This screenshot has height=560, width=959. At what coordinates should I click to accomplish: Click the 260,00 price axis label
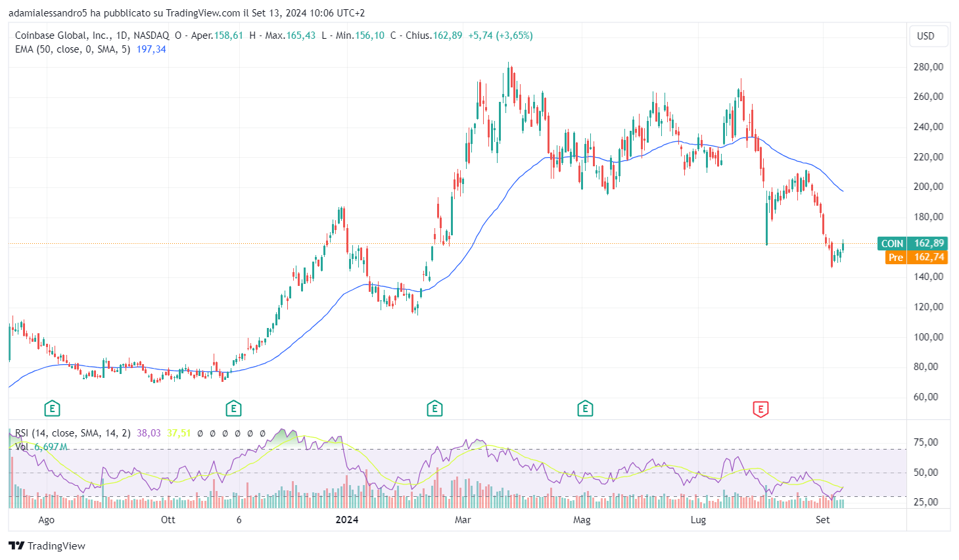click(928, 97)
